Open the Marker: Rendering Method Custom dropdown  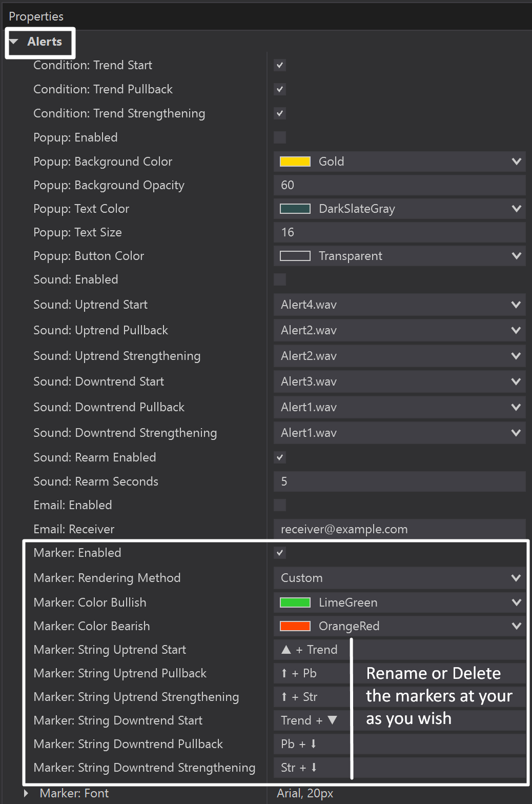click(x=400, y=578)
